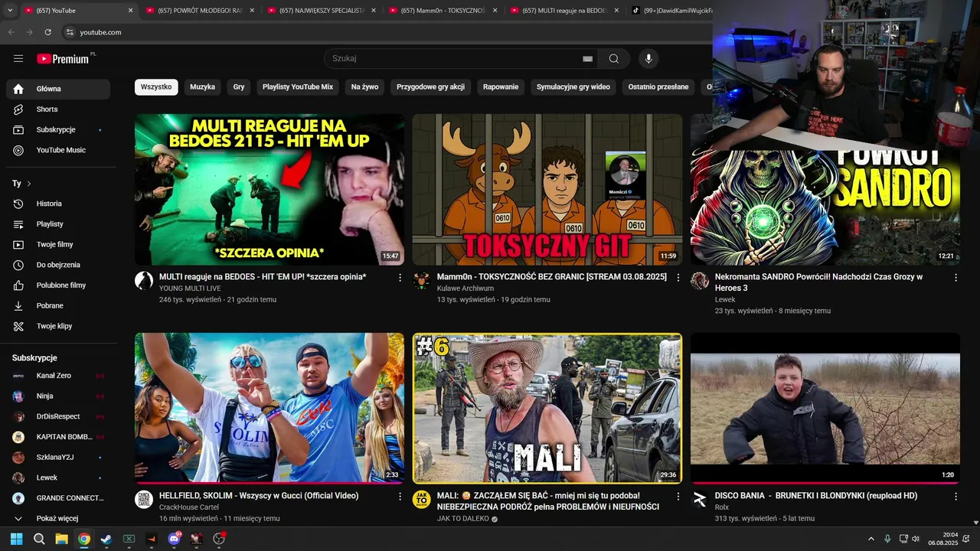Viewport: 980px width, 551px height.
Task: Open options menu for MULTI reaguje na BEDOES video
Action: coord(400,278)
